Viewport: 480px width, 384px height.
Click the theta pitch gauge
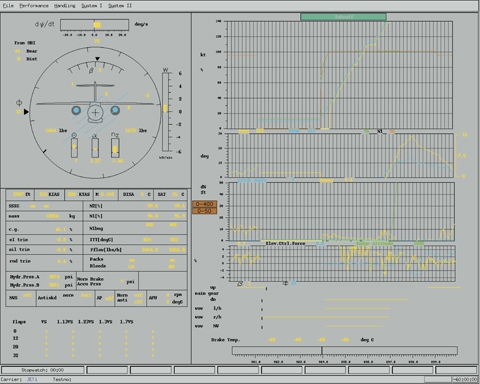pyautogui.click(x=74, y=148)
